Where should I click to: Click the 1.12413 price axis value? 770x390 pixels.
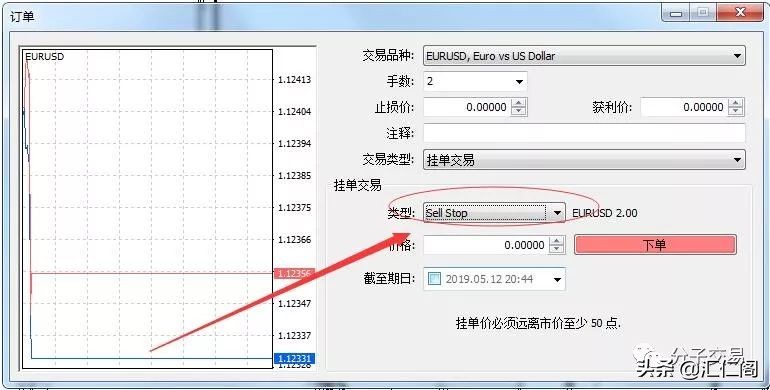[294, 80]
